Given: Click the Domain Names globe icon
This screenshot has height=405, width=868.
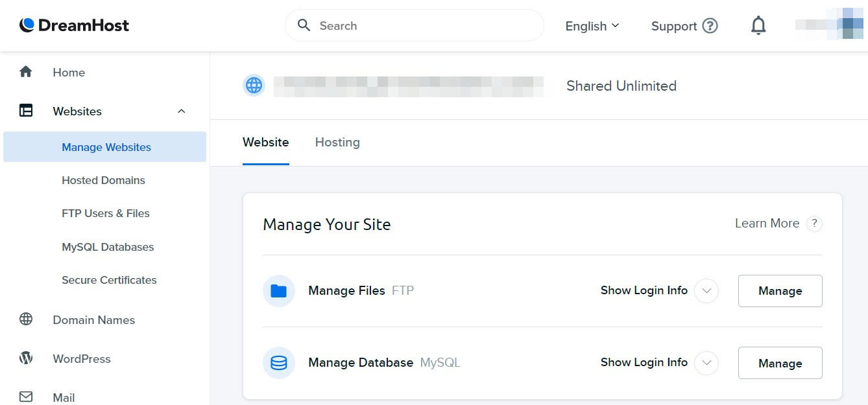Looking at the screenshot, I should pos(26,319).
